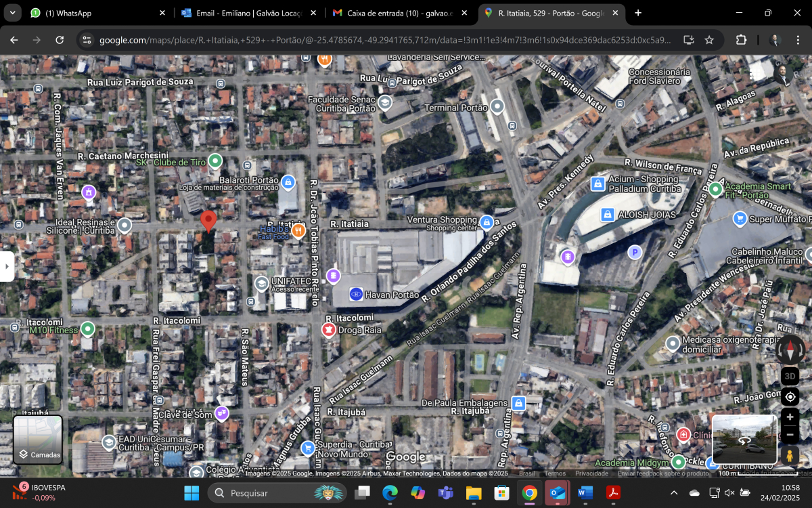Drop the Street View pegman icon

point(790,456)
